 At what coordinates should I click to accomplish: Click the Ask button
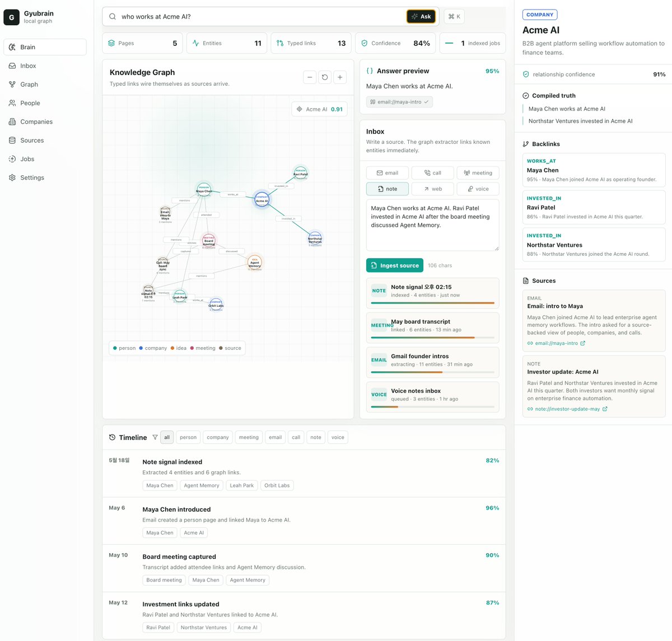pyautogui.click(x=421, y=17)
